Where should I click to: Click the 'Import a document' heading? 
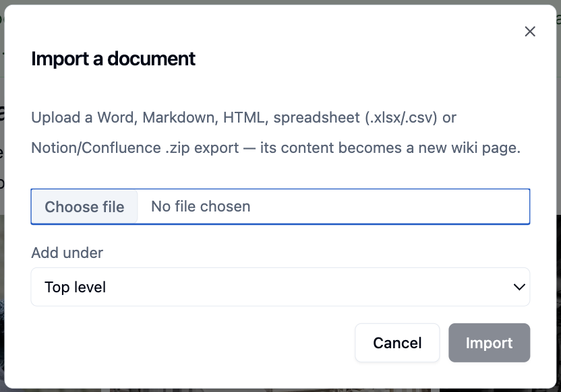113,59
